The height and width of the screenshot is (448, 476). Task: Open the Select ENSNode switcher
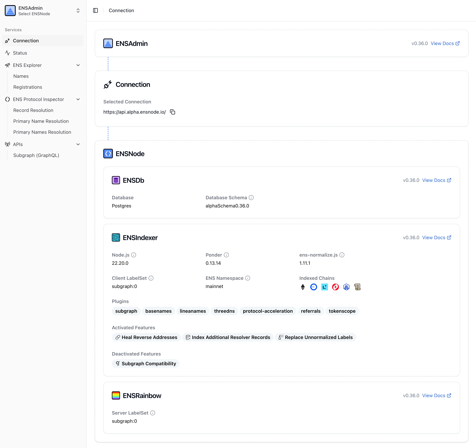click(78, 11)
